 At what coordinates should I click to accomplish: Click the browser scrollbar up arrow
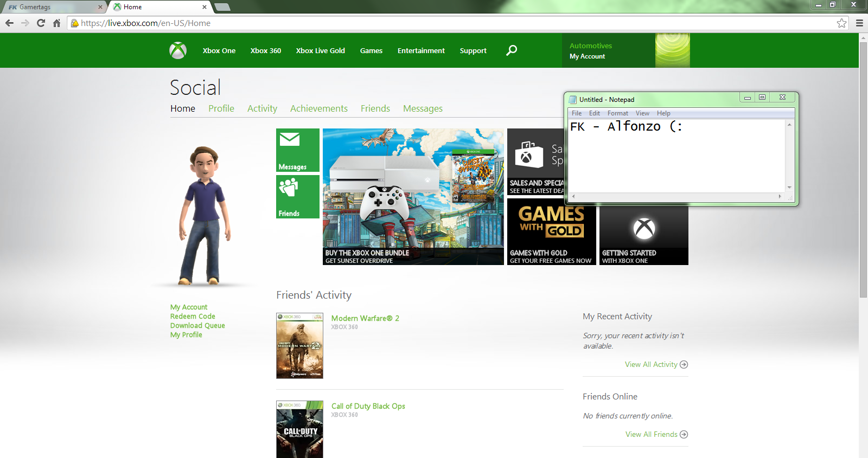click(x=863, y=38)
